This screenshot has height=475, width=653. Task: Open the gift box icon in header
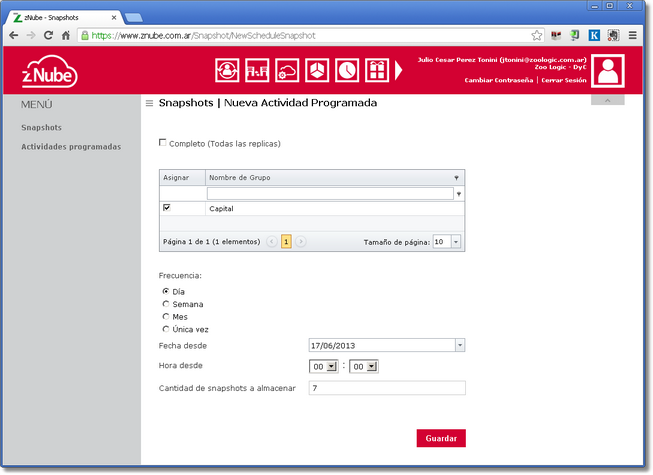coord(376,70)
